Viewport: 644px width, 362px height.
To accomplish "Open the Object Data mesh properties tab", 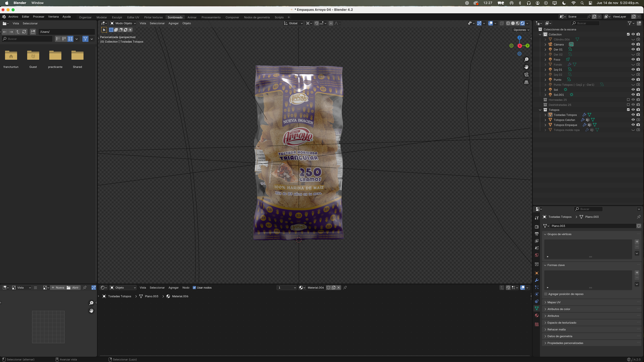I will 536,309.
